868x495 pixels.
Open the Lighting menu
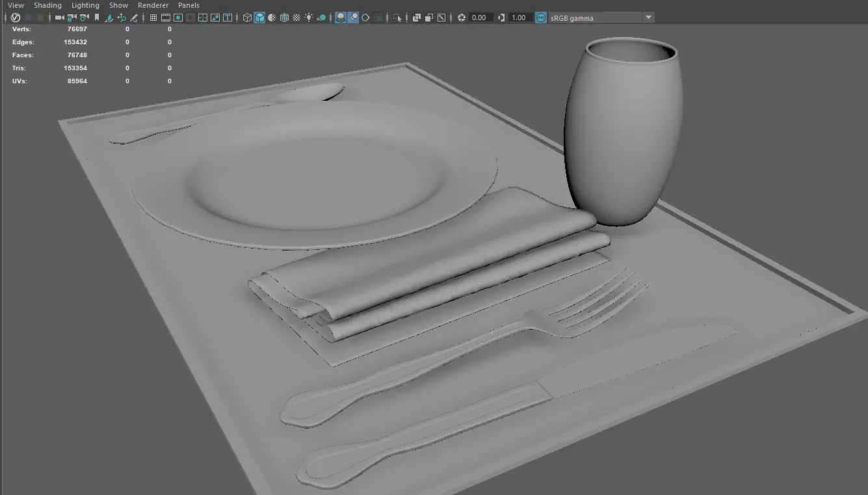coord(85,5)
